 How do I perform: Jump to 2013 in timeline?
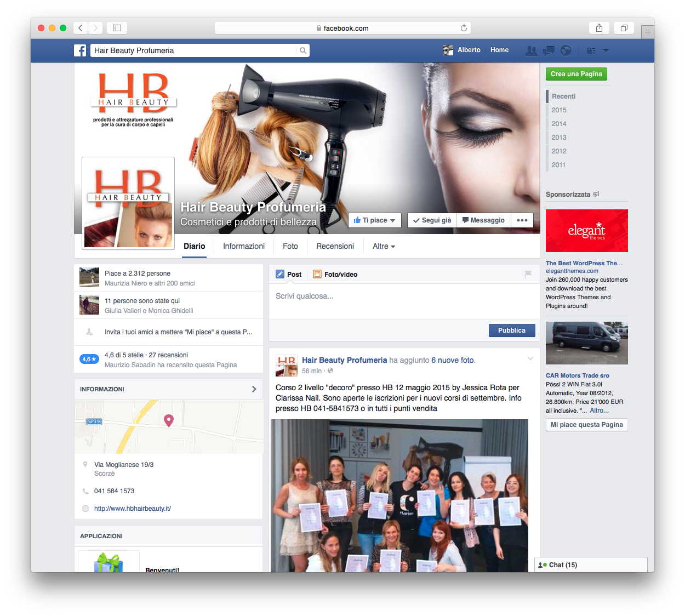click(x=559, y=138)
